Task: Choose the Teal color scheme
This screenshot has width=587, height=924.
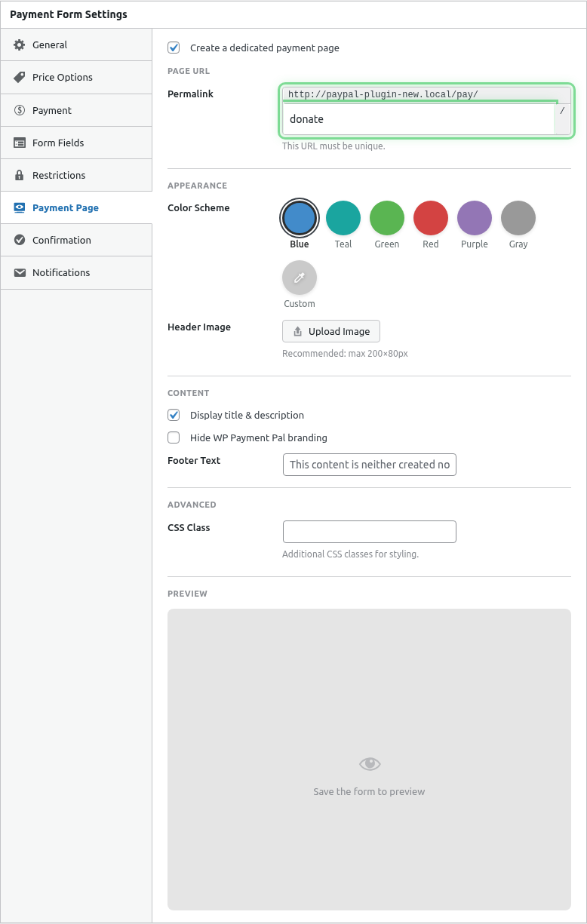Action: [343, 218]
